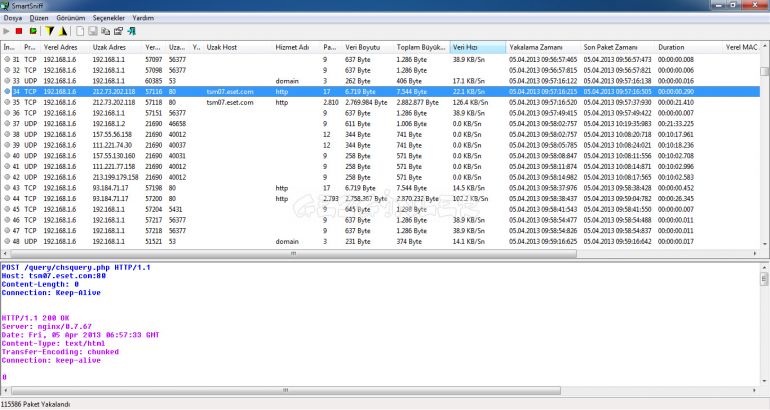Click the Host: tsm07.eset.com:80 line

pyautogui.click(x=54, y=276)
